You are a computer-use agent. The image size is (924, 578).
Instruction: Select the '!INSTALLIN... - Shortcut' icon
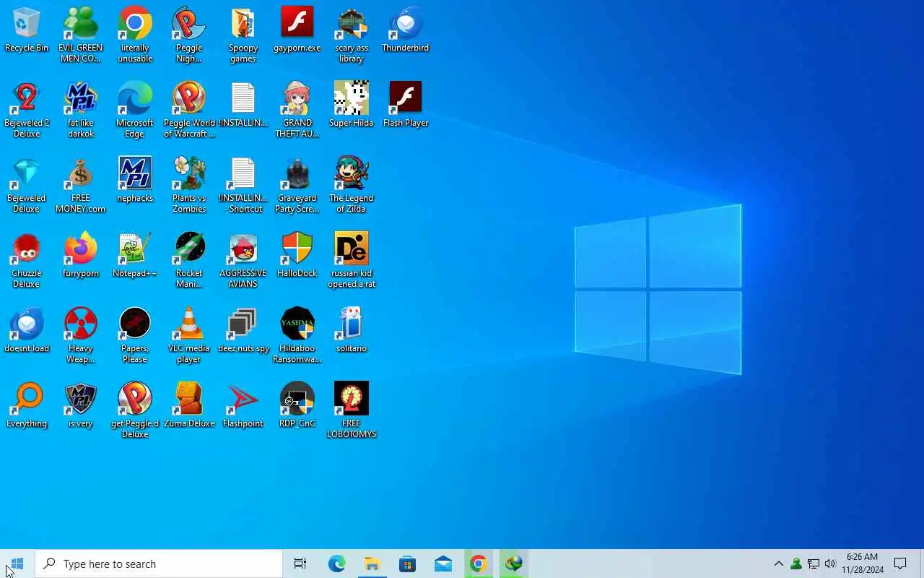pyautogui.click(x=243, y=186)
